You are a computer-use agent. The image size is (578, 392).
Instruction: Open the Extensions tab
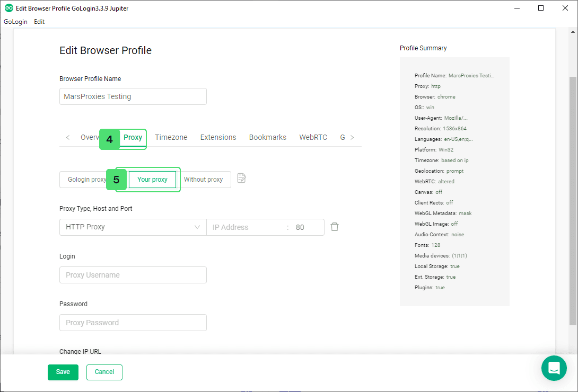pos(218,137)
